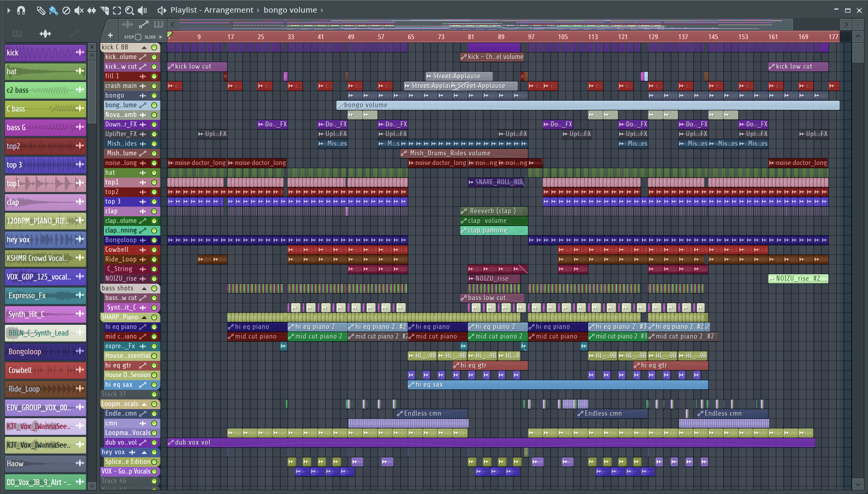Screen dimensions: 868x494
Task: Select the NOIZU_rise #2 clip
Action: (798, 279)
